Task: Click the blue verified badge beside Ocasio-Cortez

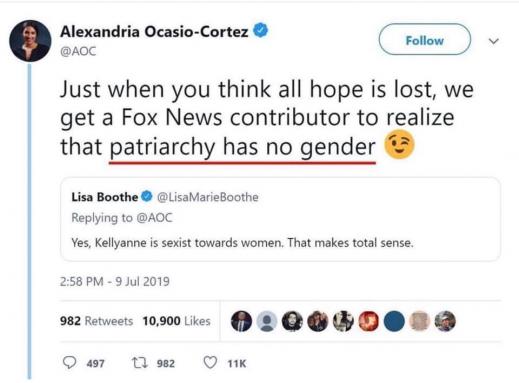Action: pyautogui.click(x=261, y=30)
